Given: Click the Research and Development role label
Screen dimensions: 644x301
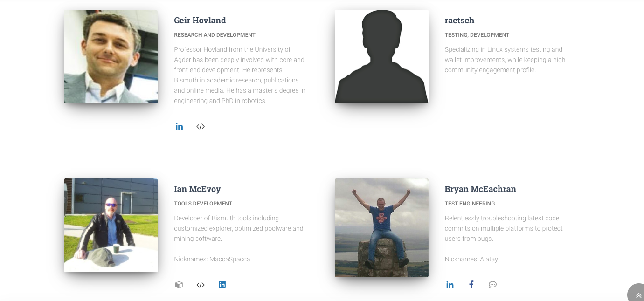Looking at the screenshot, I should tap(215, 35).
